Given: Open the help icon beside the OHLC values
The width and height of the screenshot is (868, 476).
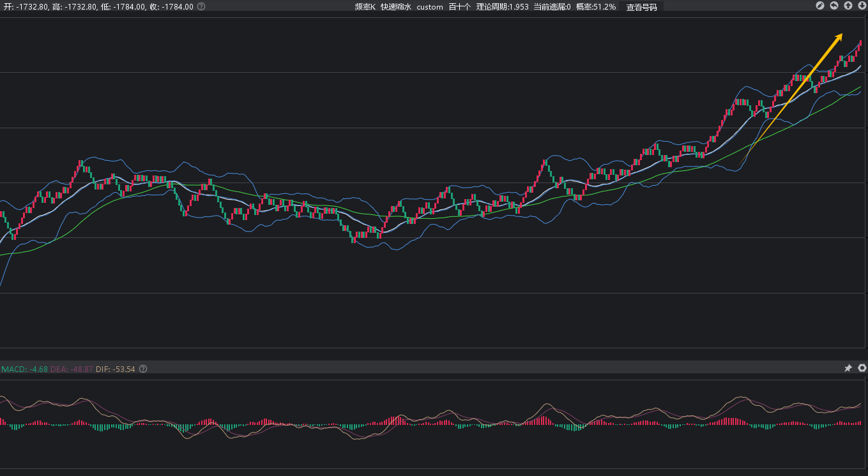Looking at the screenshot, I should coord(201,6).
